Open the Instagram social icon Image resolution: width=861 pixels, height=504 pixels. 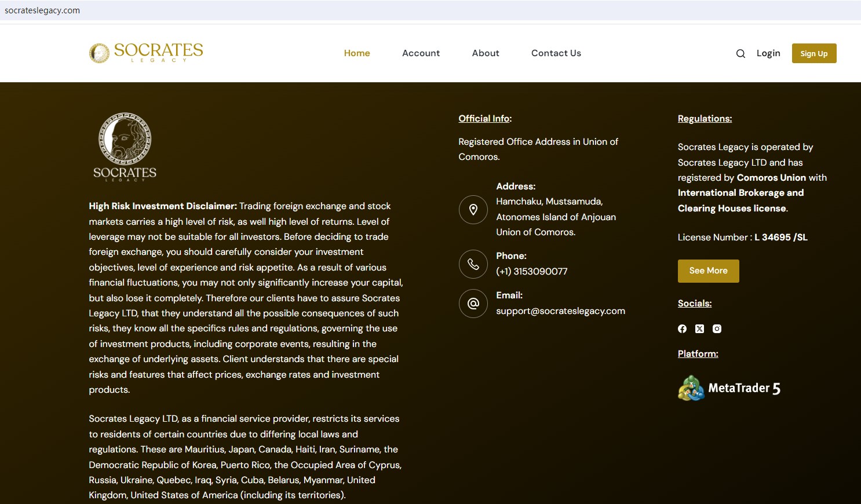click(x=717, y=328)
